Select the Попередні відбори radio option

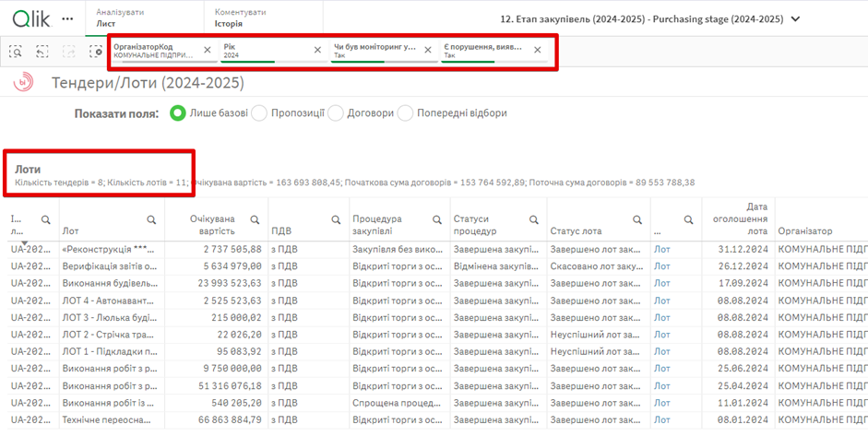click(405, 113)
